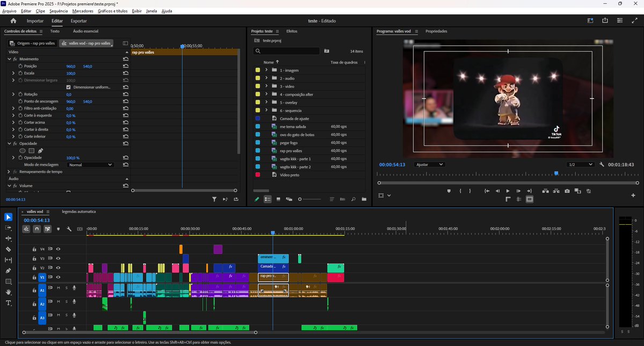Open Gráficos e títulos menu
644x346 pixels.
(113, 11)
